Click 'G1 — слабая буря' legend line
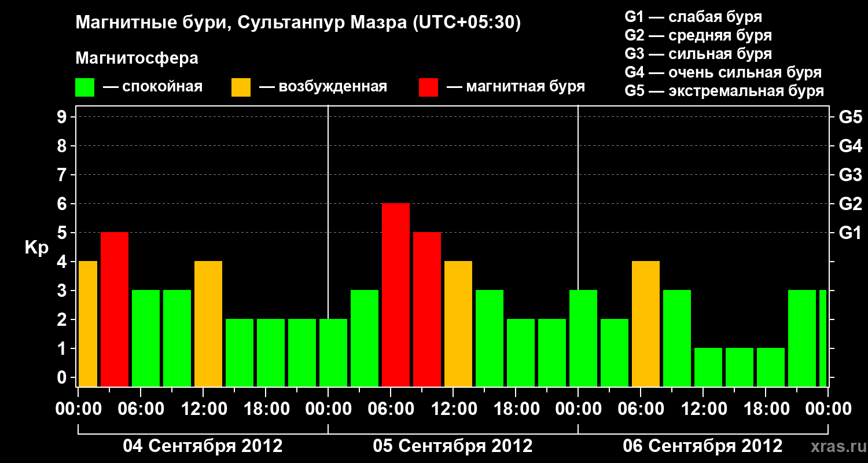Screen dimensions: 868x463 693,17
